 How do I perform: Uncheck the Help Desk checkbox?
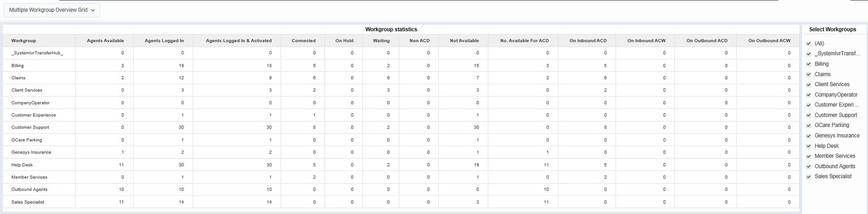(809, 146)
